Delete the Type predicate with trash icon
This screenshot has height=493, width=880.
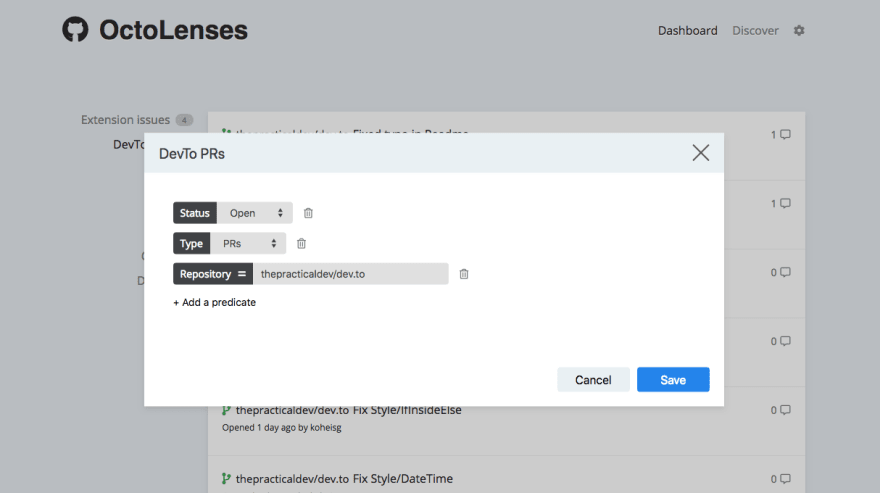click(x=301, y=243)
